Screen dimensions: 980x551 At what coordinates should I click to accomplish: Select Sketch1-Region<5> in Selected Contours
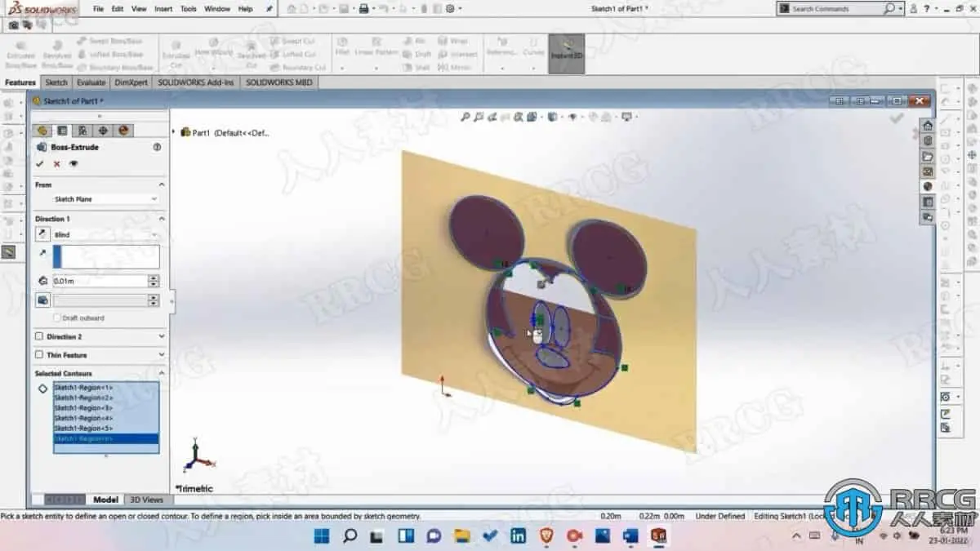tap(106, 428)
